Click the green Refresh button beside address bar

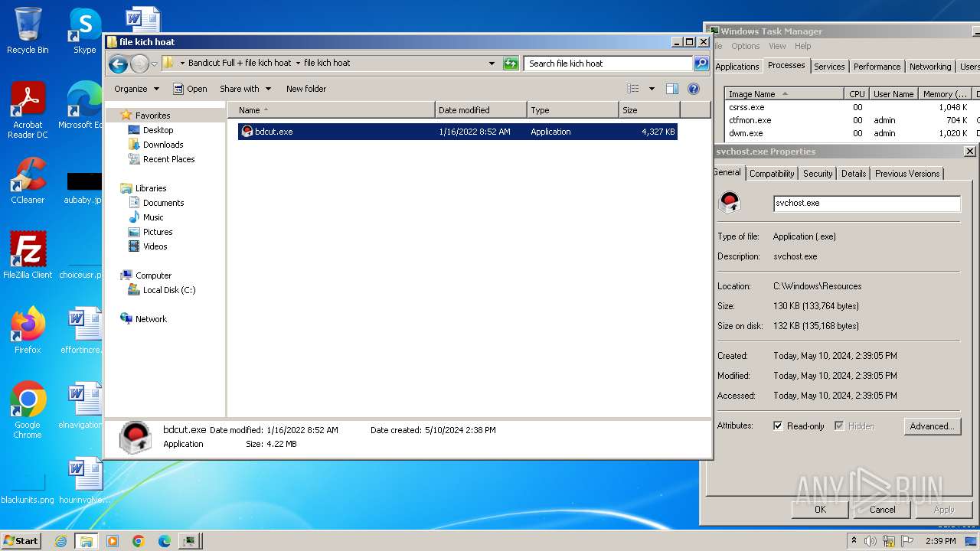(511, 64)
